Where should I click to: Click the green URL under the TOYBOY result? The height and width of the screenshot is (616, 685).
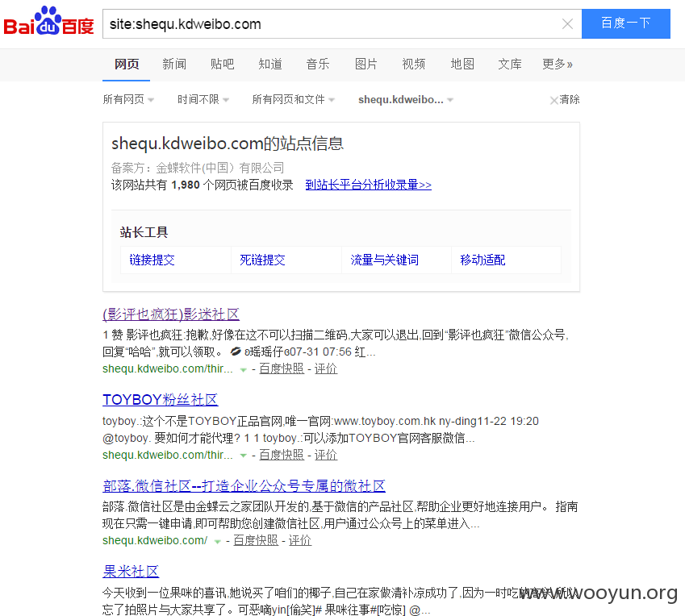[168, 455]
